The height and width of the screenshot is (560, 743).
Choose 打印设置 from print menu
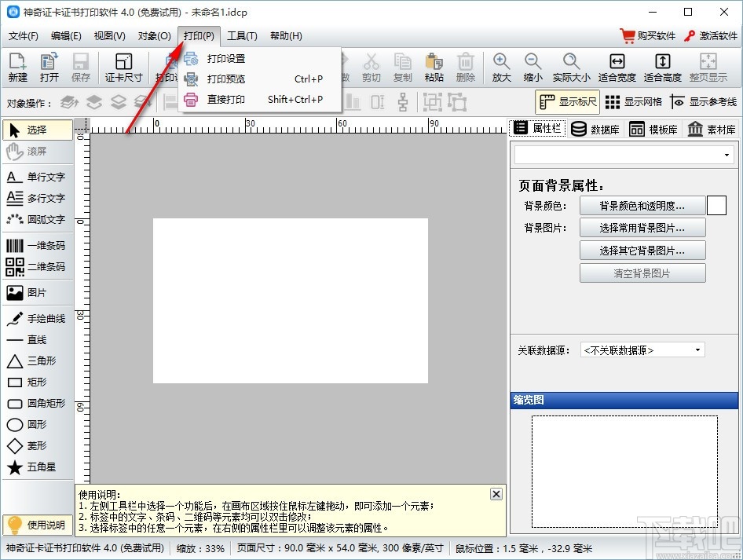(x=260, y=59)
